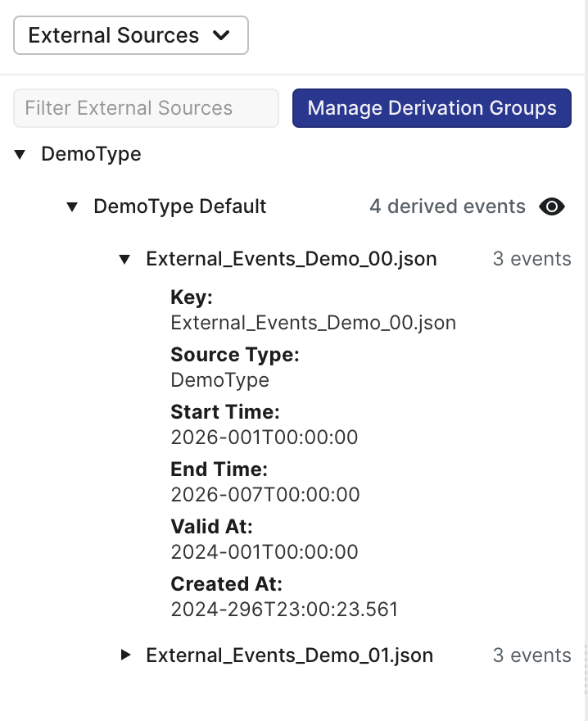
Task: Click the Filter External Sources input field
Action: click(146, 108)
